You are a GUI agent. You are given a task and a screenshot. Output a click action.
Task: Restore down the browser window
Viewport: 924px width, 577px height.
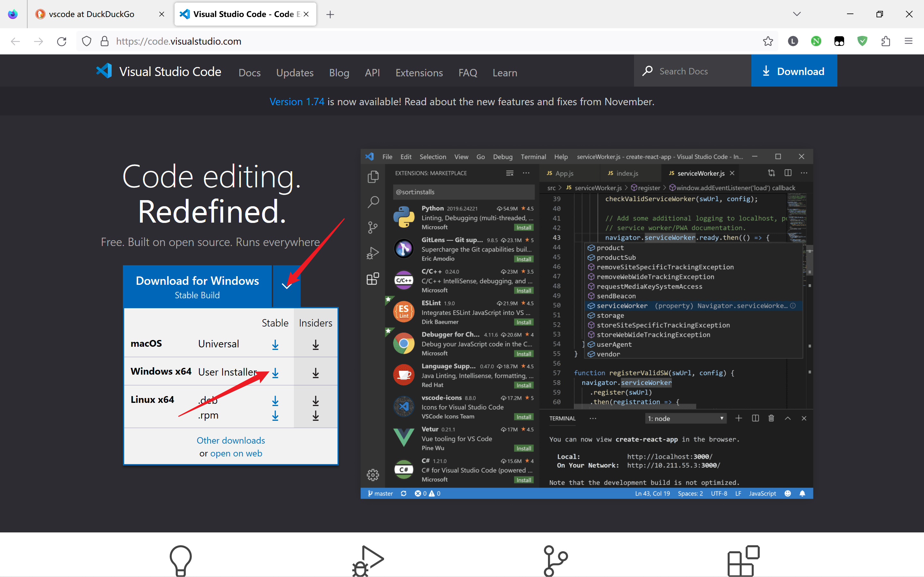coord(879,14)
